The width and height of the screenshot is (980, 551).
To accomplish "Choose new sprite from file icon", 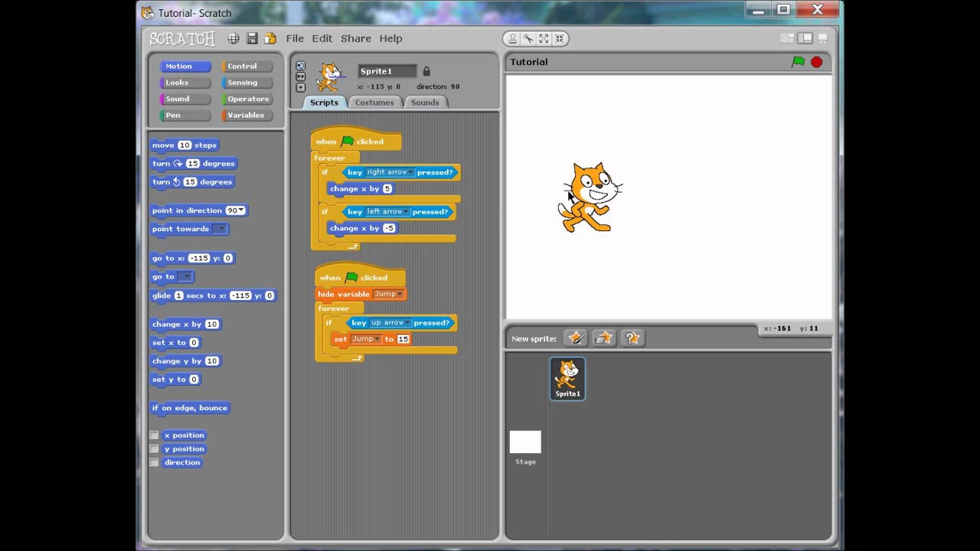I will coord(604,338).
